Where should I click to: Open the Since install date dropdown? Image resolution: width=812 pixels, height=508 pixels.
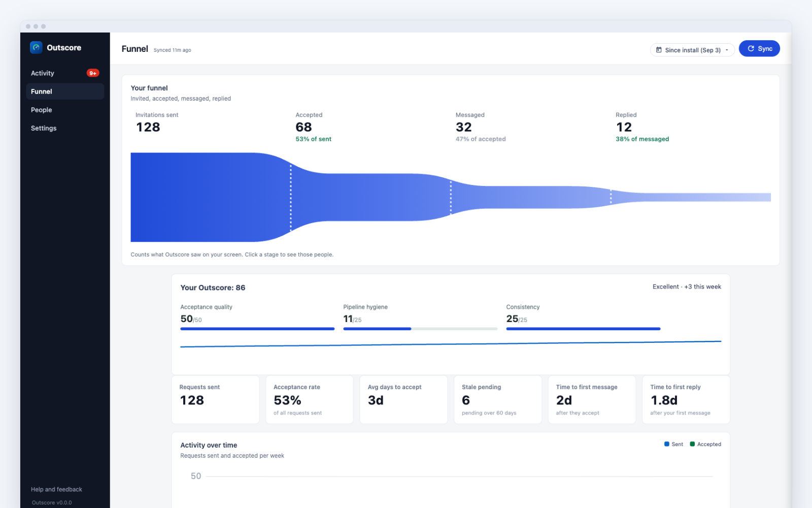pos(692,50)
